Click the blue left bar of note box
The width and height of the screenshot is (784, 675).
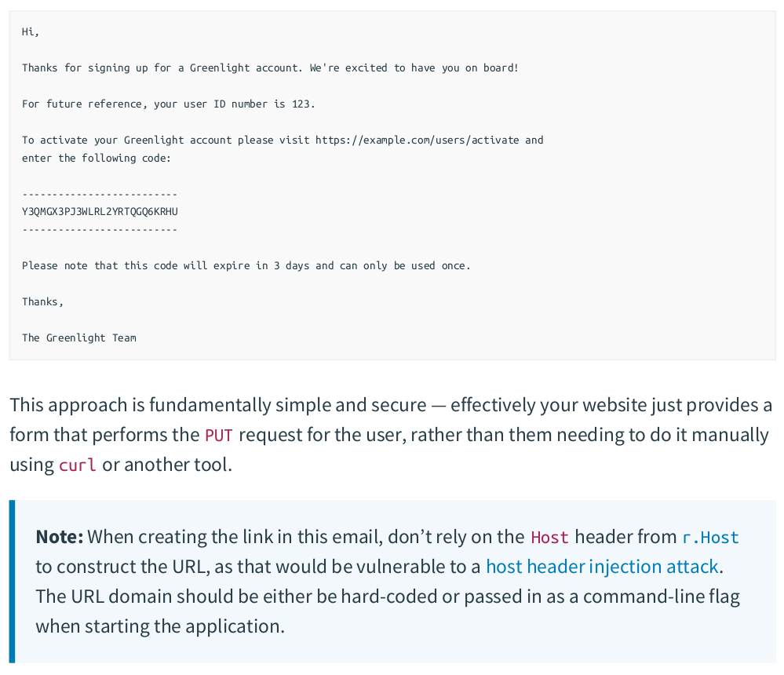(x=12, y=581)
